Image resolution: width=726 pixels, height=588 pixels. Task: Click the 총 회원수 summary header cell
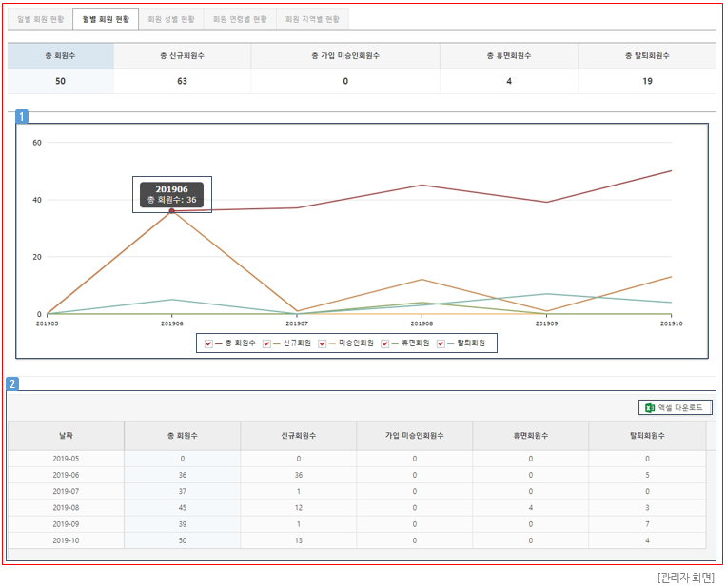pyautogui.click(x=60, y=55)
